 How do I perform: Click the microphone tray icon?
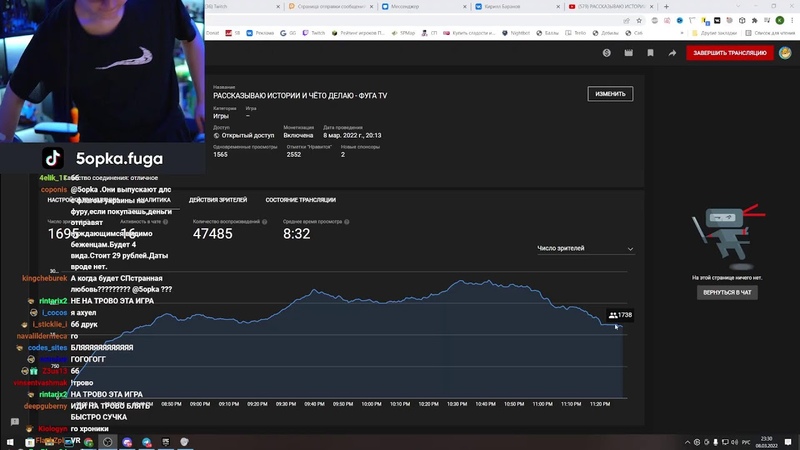tap(715, 442)
